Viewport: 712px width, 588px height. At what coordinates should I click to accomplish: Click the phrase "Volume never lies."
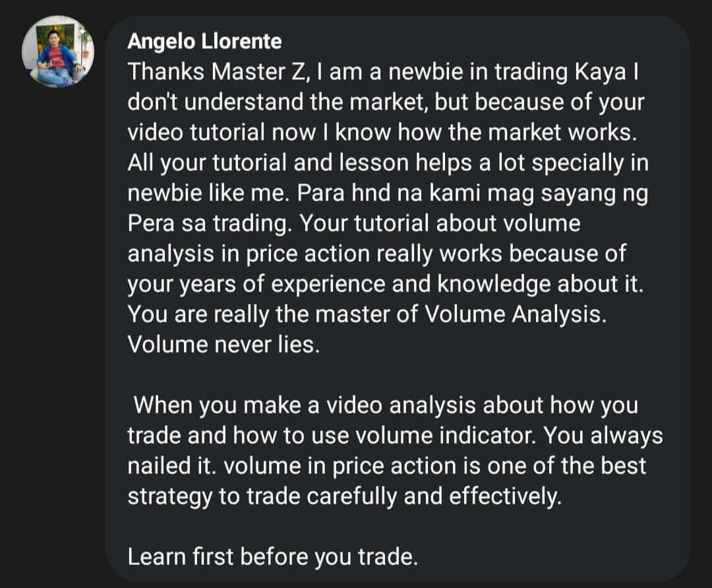point(223,345)
